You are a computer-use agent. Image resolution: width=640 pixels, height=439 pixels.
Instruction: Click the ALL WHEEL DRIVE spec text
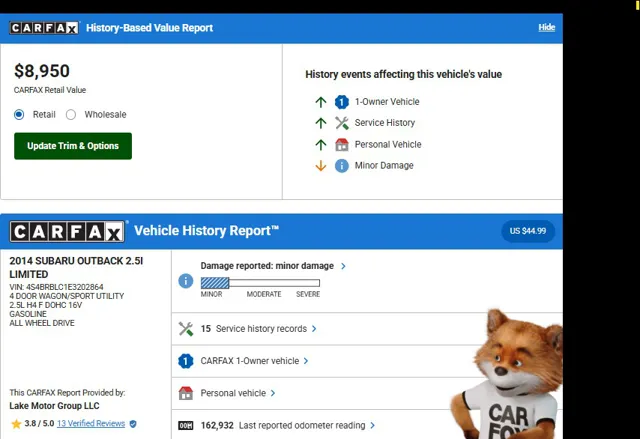tap(42, 323)
